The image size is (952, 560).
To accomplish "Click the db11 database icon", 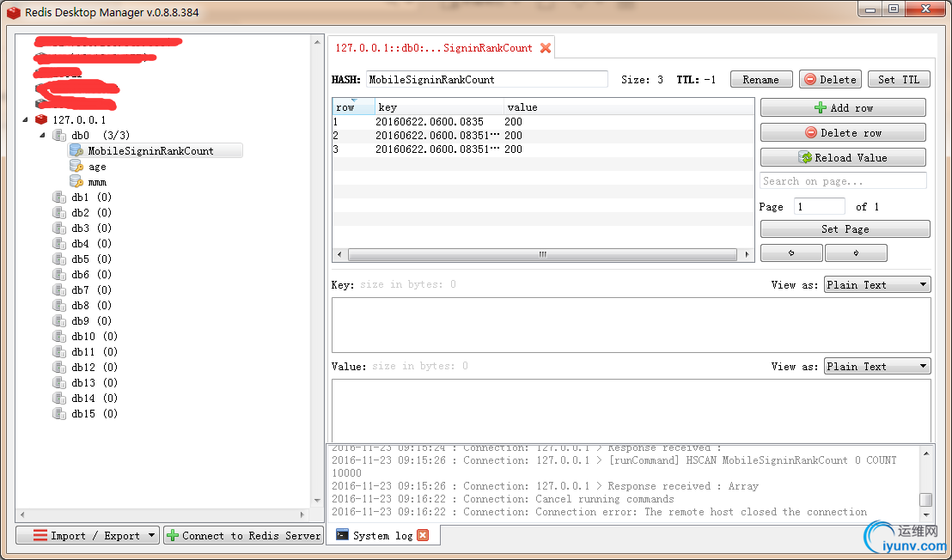I will 59,352.
